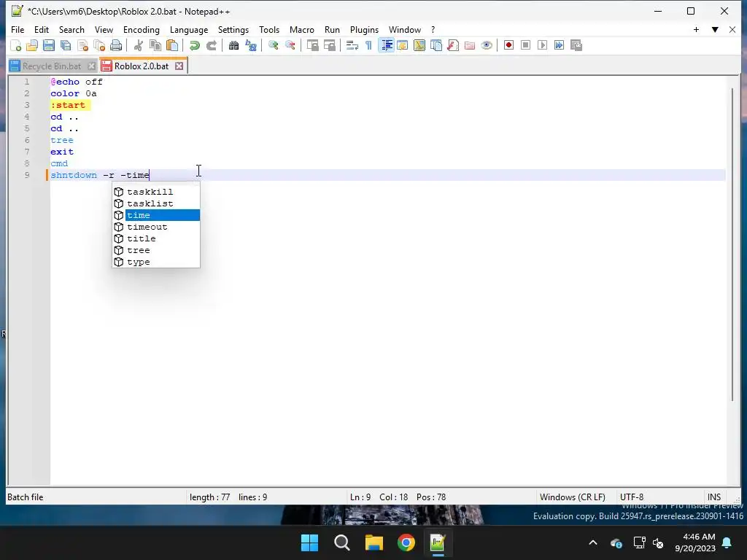
Task: Open the File menu
Action: tap(18, 29)
